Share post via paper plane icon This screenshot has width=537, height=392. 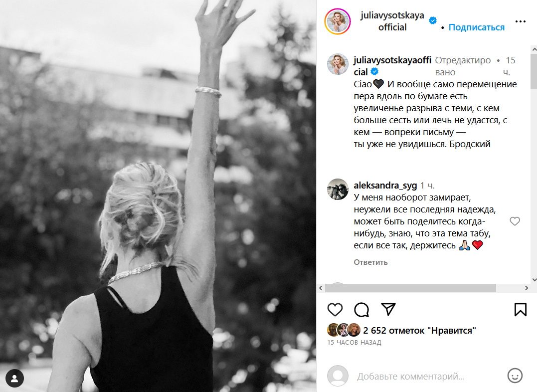(388, 309)
